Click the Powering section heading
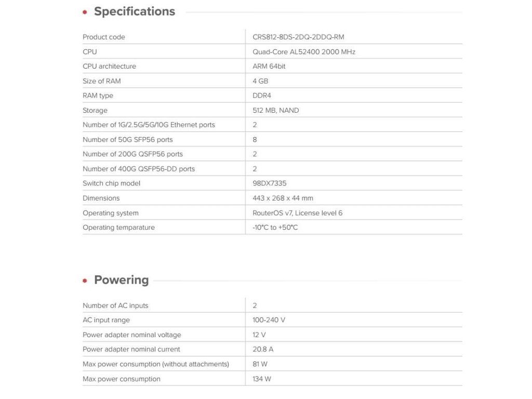532x399 pixels. point(121,280)
